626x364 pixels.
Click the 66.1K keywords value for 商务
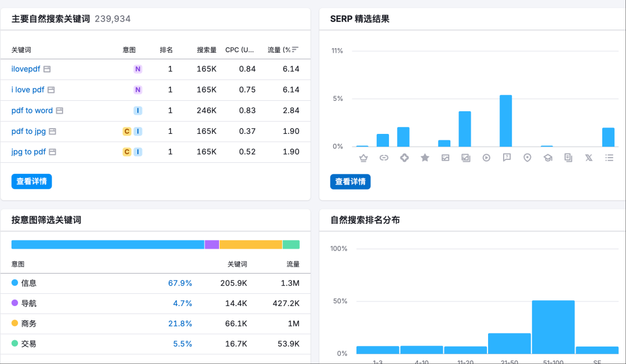pyautogui.click(x=236, y=323)
